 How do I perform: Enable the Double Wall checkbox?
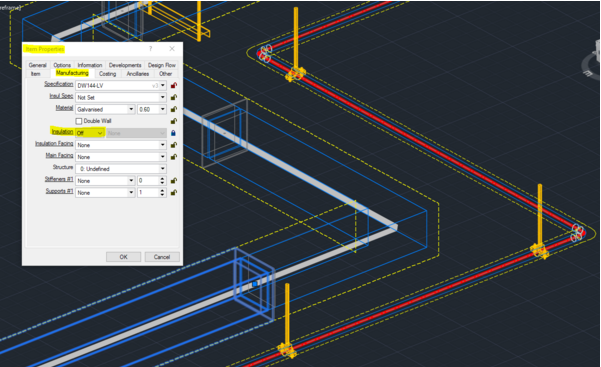click(x=79, y=121)
